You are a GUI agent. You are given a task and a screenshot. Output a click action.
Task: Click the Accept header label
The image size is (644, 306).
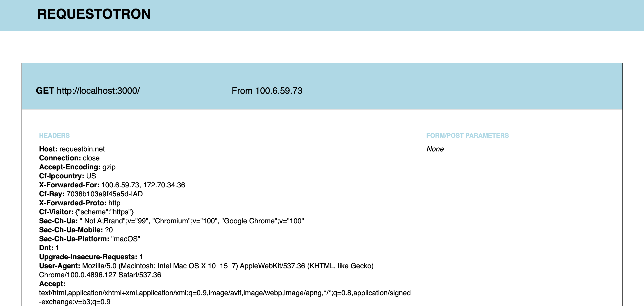(52, 284)
